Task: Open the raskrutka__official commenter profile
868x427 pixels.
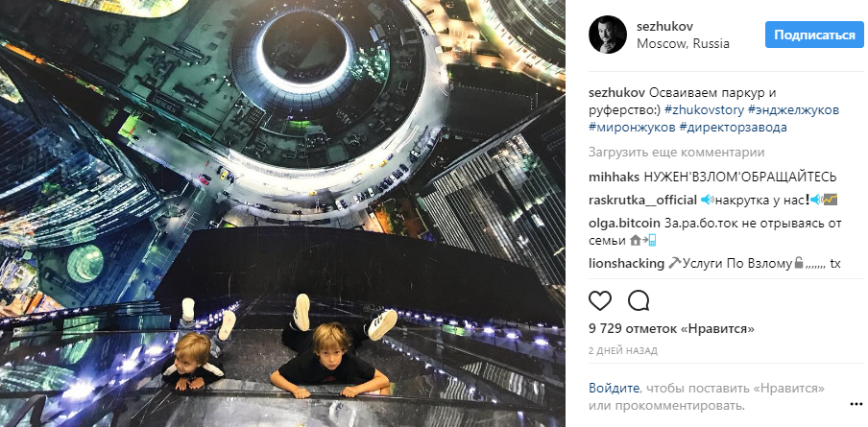Action: [x=642, y=201]
